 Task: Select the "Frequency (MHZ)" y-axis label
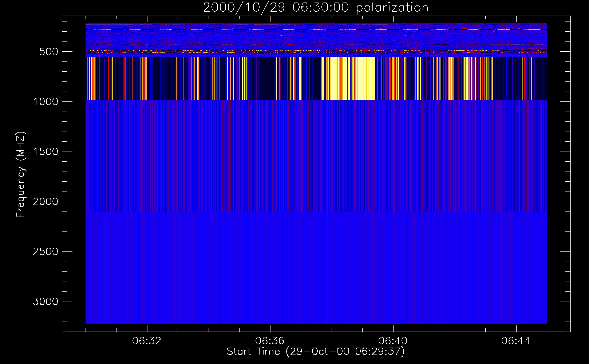coord(21,175)
